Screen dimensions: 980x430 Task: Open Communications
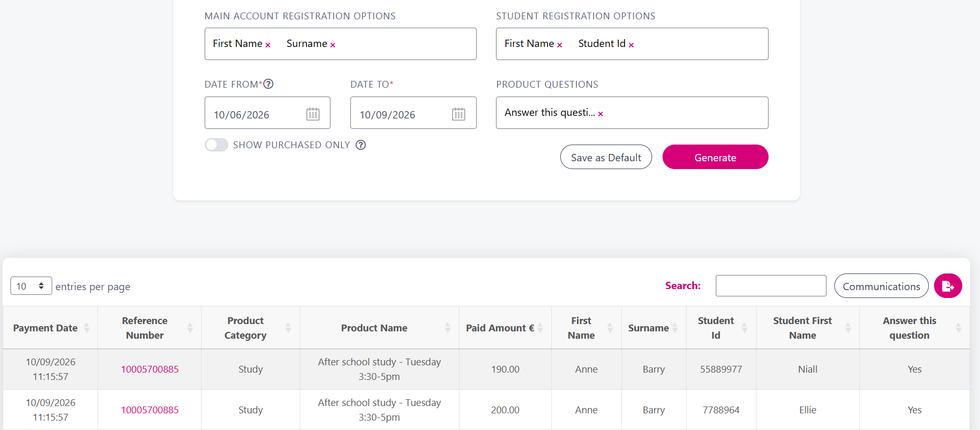tap(881, 286)
